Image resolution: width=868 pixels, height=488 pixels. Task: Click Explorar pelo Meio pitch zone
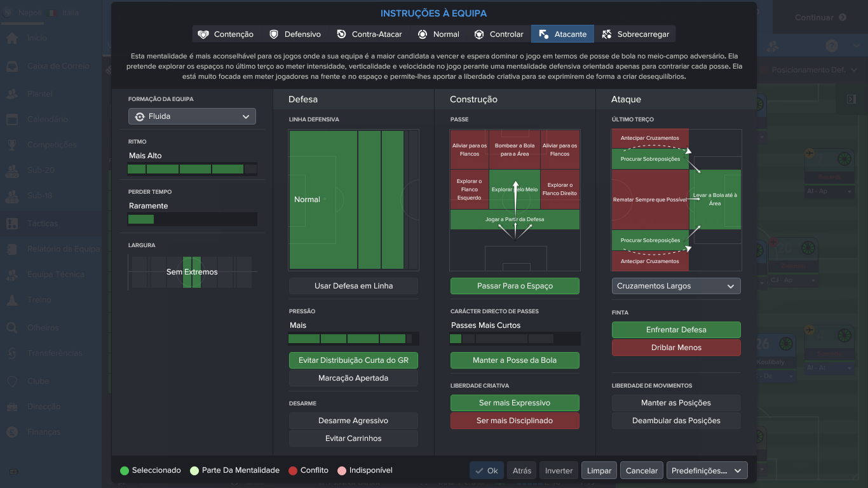tap(515, 189)
